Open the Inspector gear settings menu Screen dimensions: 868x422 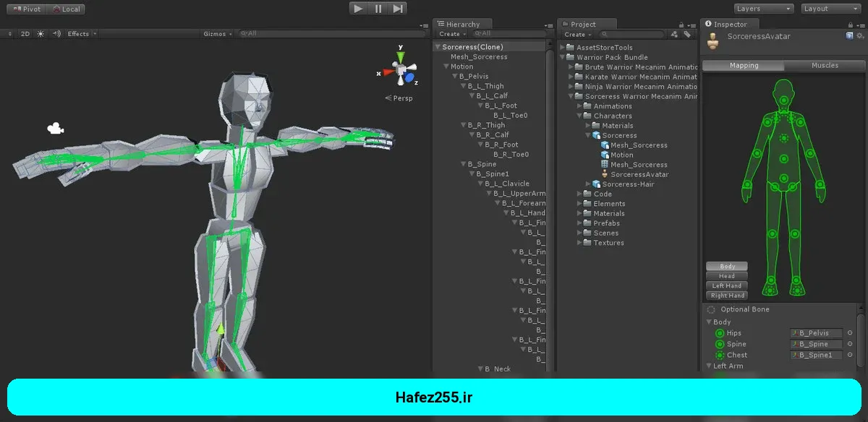point(859,35)
